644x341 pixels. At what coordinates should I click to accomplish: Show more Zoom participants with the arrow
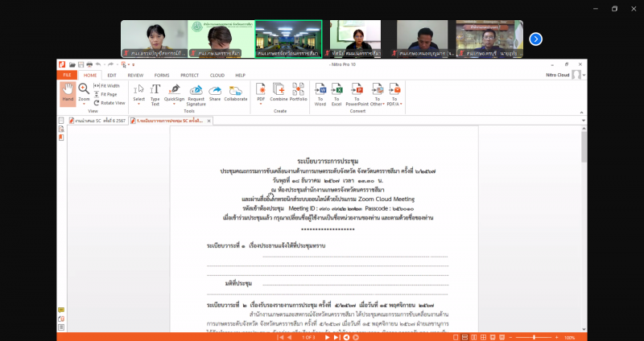click(x=535, y=39)
